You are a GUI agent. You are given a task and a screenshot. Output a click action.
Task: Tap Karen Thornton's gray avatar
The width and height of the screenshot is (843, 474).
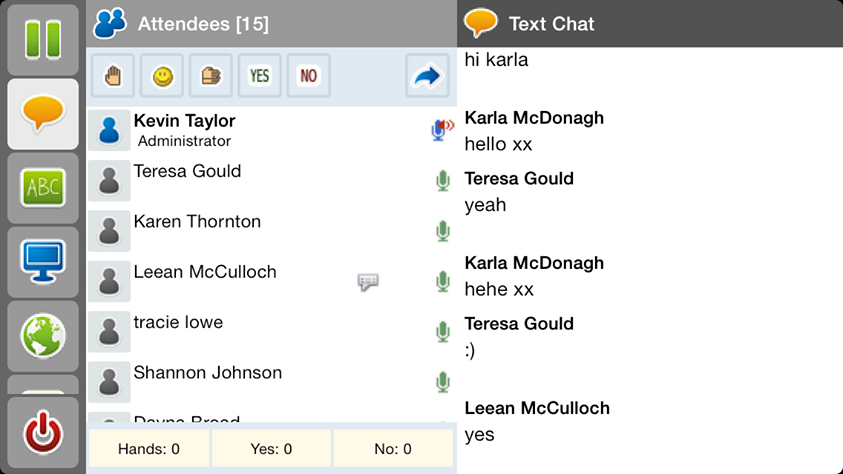(109, 231)
